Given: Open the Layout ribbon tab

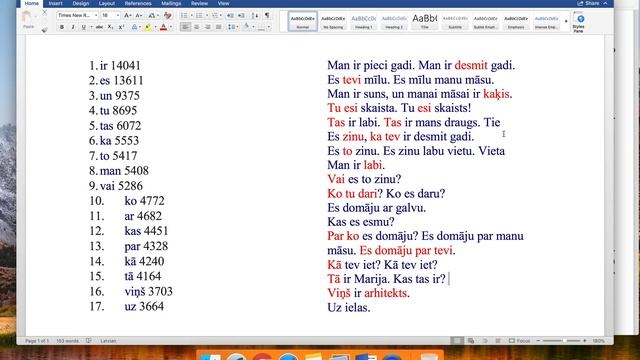Looking at the screenshot, I should click(107, 3).
